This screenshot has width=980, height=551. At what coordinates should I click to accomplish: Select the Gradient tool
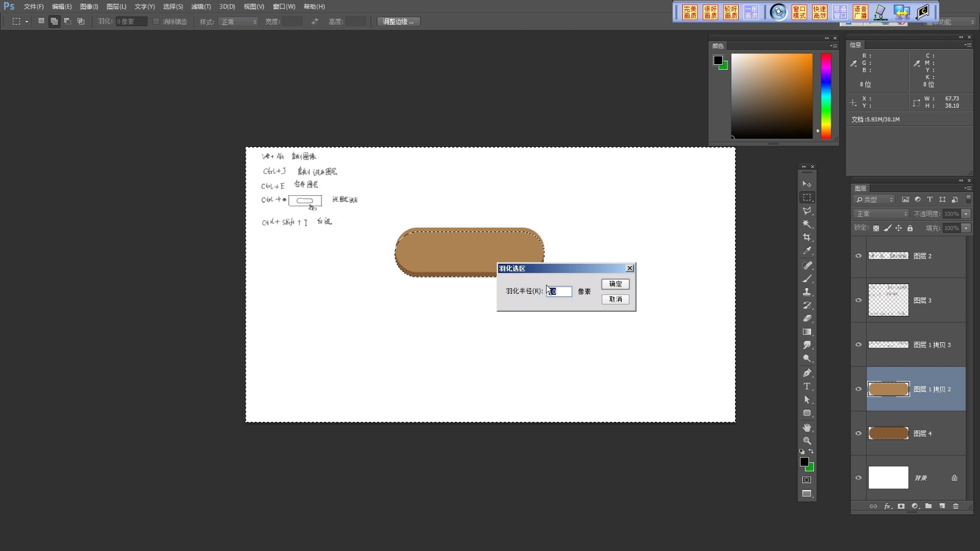tap(807, 332)
